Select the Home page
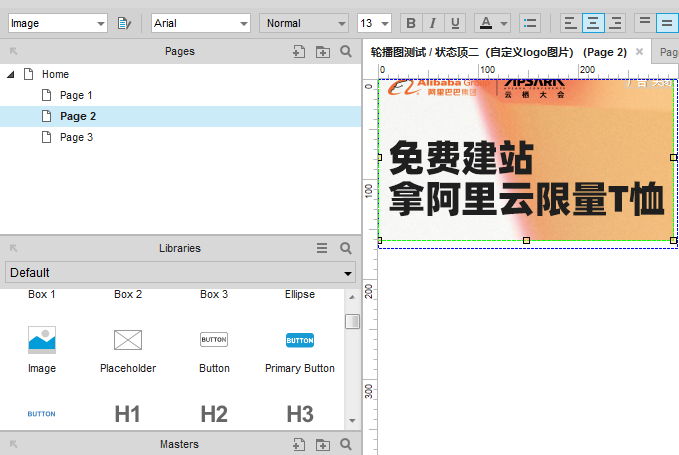The height and width of the screenshot is (455, 679). pos(55,74)
